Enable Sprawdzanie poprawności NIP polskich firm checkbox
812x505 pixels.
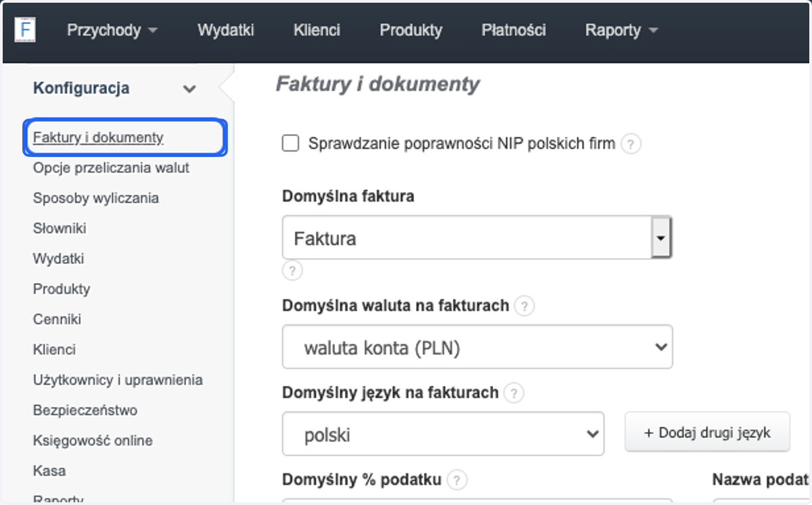pyautogui.click(x=290, y=144)
